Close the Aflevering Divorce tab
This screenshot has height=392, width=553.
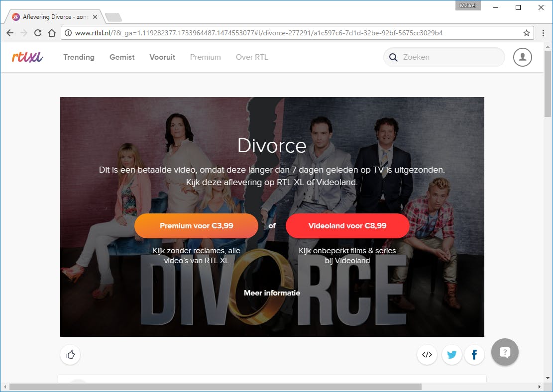[95, 16]
